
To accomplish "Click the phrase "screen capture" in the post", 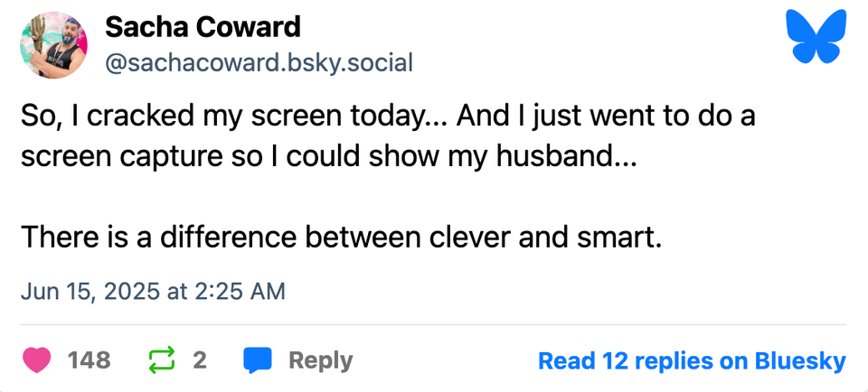I will click(x=118, y=157).
